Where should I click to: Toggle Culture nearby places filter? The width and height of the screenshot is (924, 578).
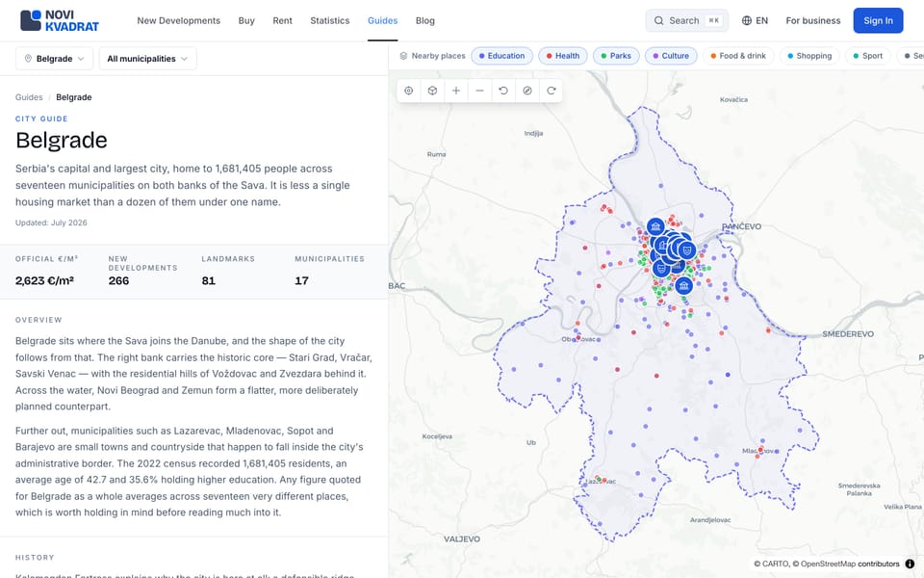click(x=671, y=56)
